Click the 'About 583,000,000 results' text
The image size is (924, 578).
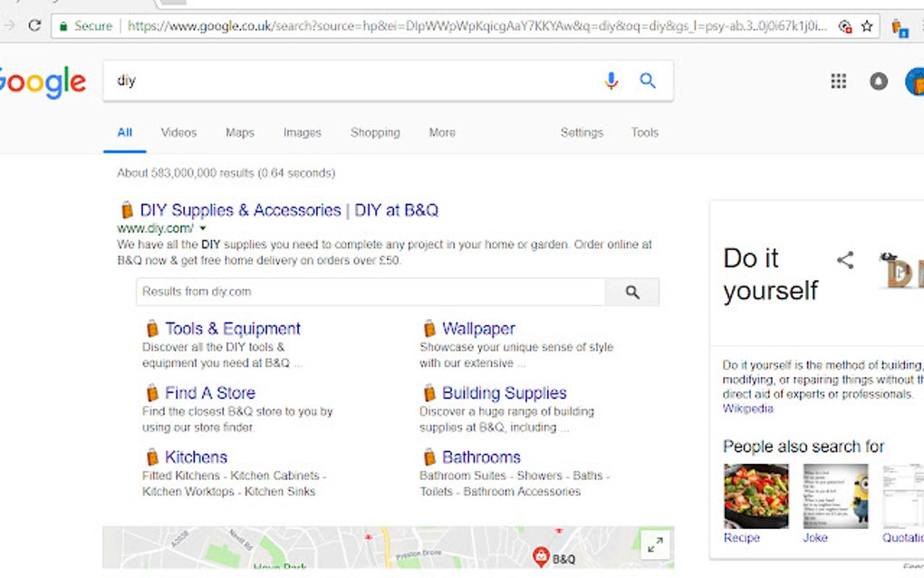click(226, 173)
